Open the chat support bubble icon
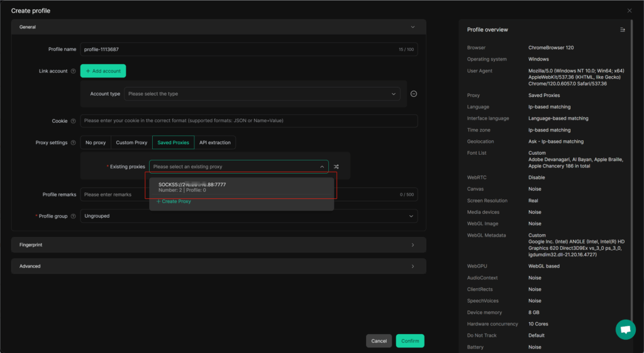Screen dimensions: 644x353 [625, 330]
